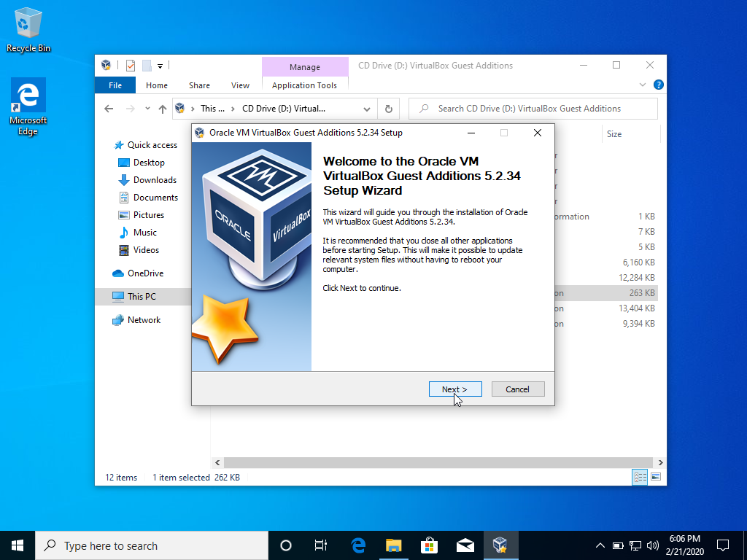Click the battery icon in the system tray
Viewport: 747px width, 560px height.
click(618, 545)
